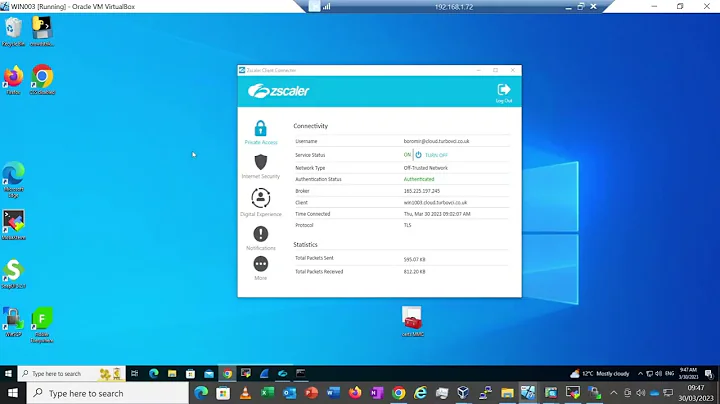
Task: Show hidden icons in guest system tray
Action: (640, 373)
